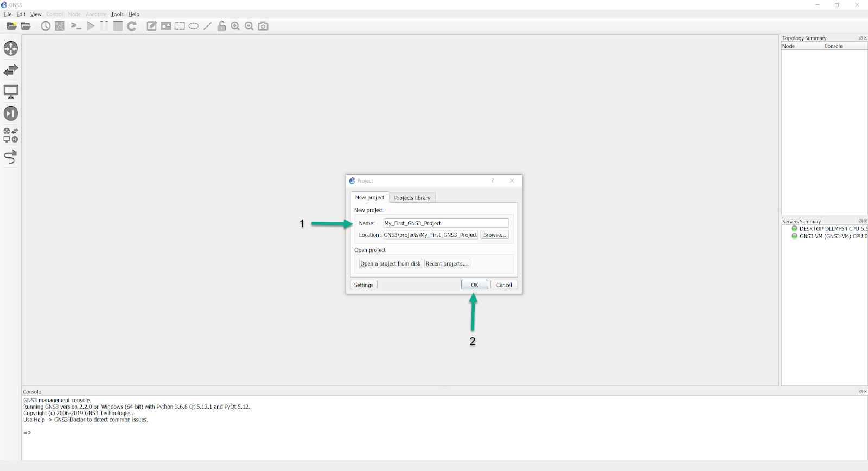868x471 pixels.
Task: Reload all nodes icon
Action: point(132,26)
